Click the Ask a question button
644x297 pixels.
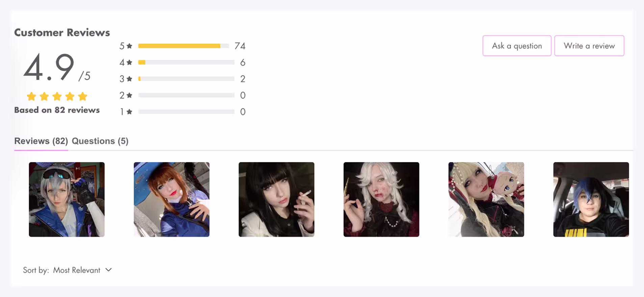pos(517,46)
